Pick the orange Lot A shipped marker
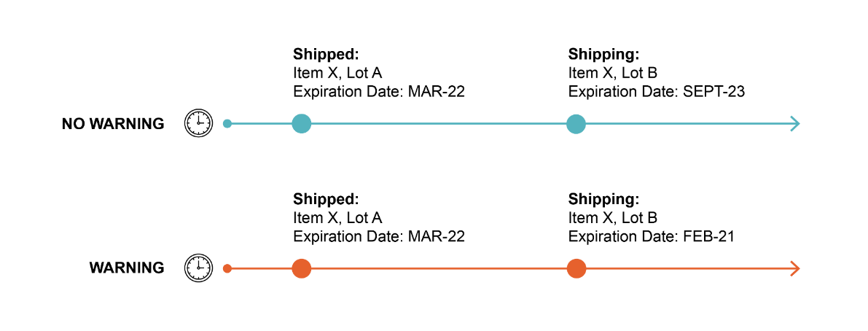The width and height of the screenshot is (868, 331). 301,268
